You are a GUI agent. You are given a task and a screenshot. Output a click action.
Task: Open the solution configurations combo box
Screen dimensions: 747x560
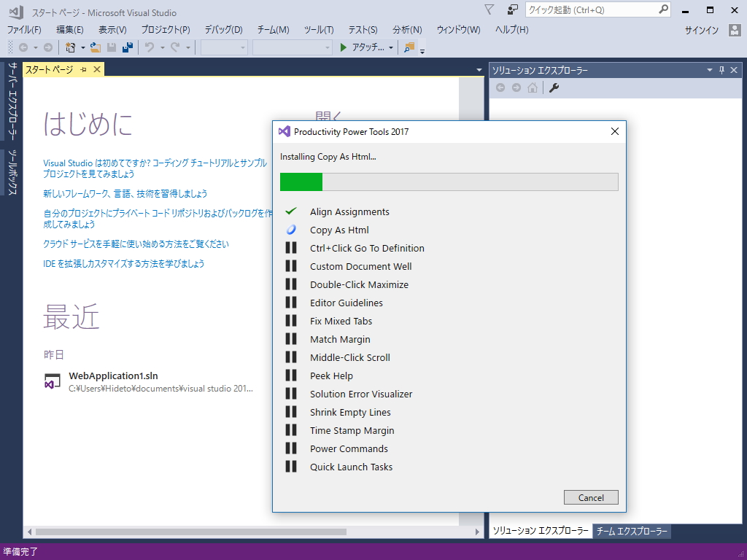[x=224, y=47]
